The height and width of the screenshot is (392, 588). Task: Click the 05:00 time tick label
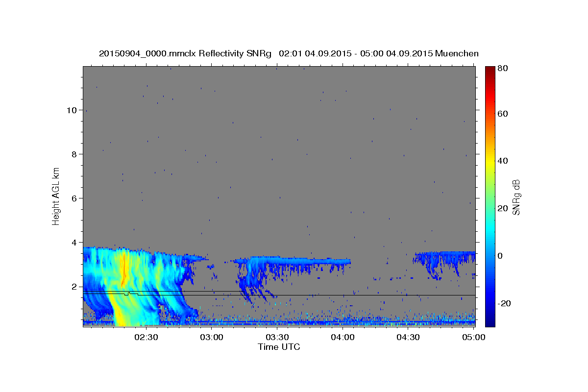pos(473,337)
